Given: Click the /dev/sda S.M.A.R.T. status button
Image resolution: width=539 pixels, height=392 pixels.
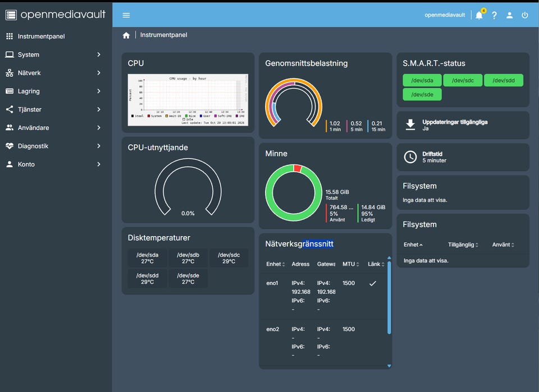Looking at the screenshot, I should (422, 80).
